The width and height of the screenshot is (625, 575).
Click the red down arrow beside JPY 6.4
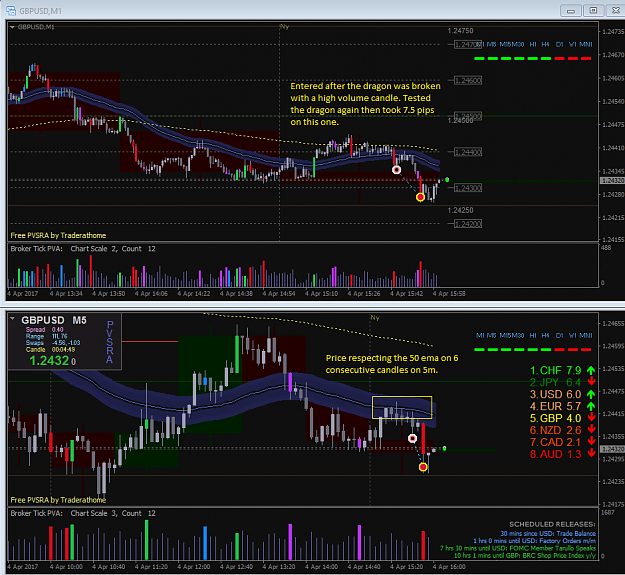[591, 382]
